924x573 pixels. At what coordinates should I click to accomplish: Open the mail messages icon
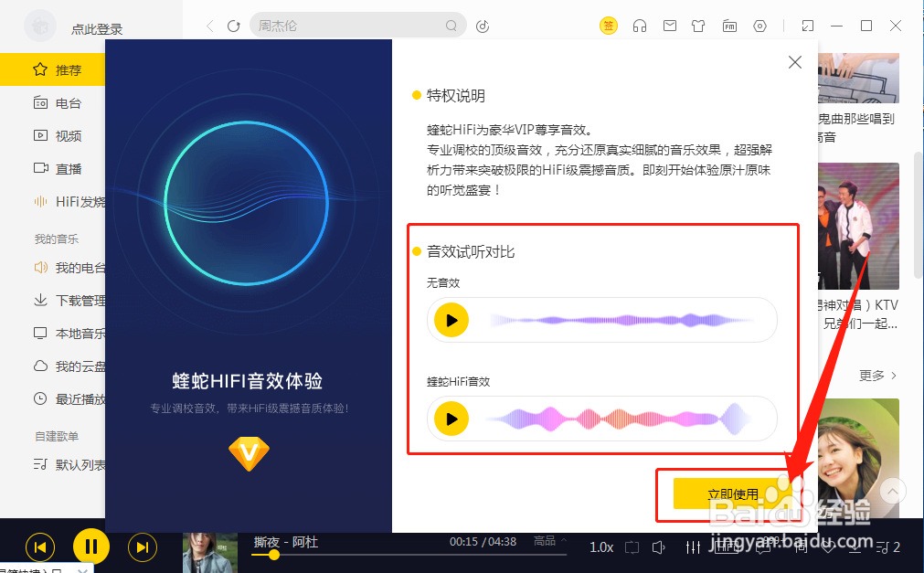[669, 26]
